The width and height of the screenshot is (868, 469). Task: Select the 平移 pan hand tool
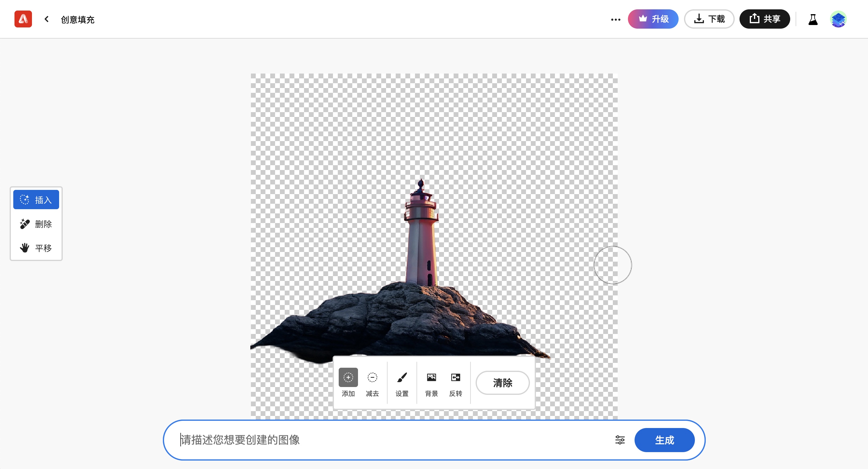click(36, 248)
